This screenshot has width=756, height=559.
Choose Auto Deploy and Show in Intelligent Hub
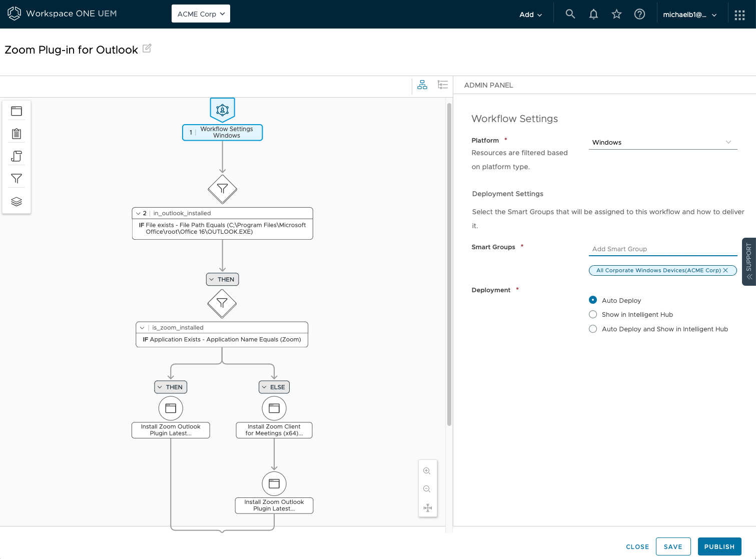(593, 329)
